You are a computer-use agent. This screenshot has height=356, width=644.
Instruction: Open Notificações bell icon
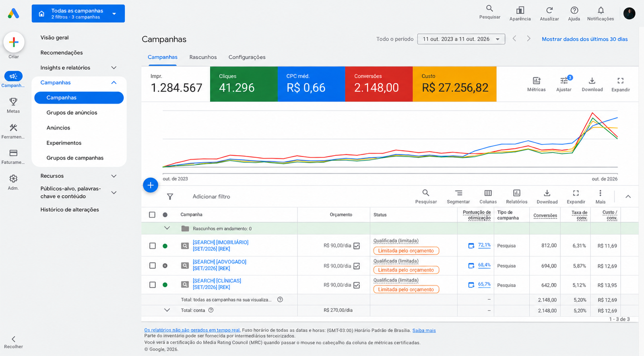[601, 10]
